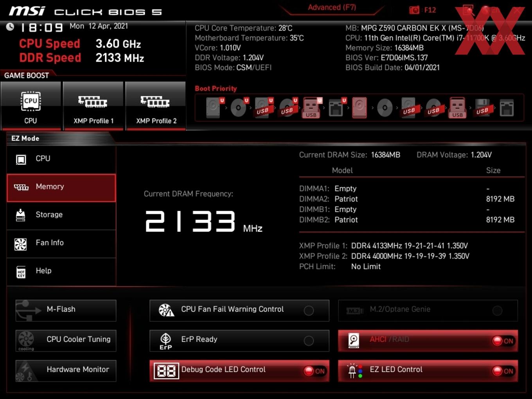The height and width of the screenshot is (399, 532).
Task: Select the UEFI USB optical drive boot icon
Action: [x=288, y=108]
